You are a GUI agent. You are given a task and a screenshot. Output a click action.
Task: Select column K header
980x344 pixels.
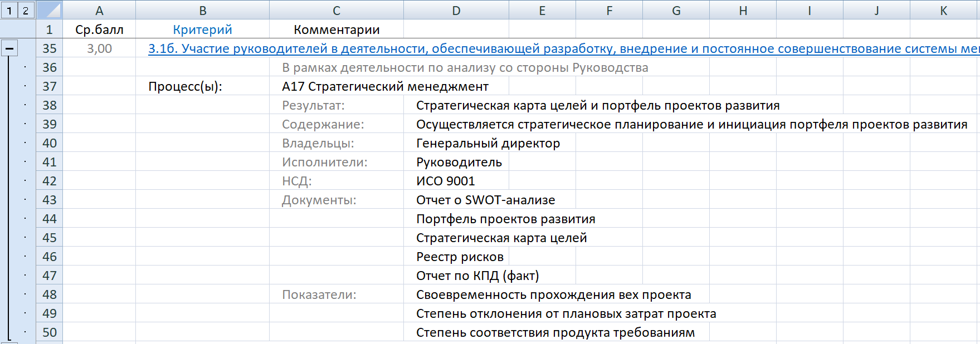click(x=943, y=10)
